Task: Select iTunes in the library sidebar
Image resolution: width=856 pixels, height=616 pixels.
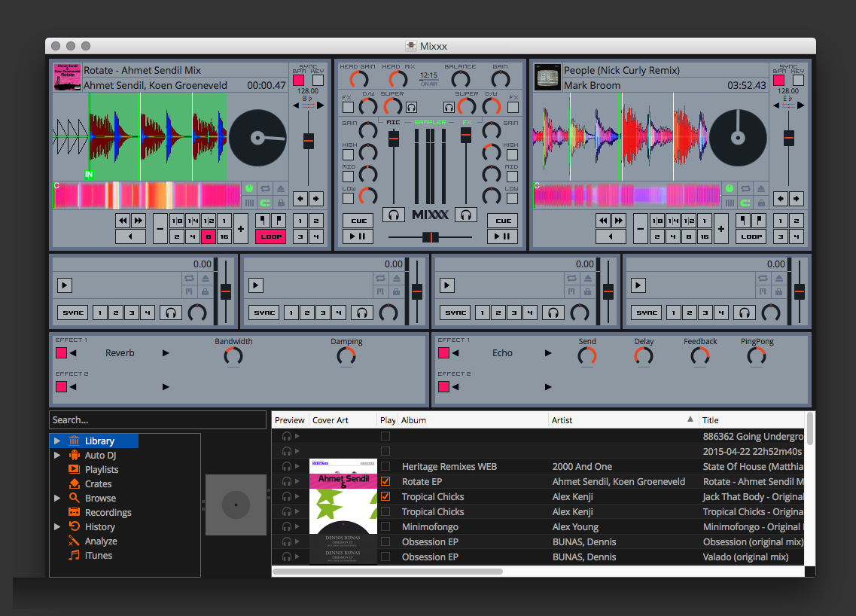Action: point(98,555)
